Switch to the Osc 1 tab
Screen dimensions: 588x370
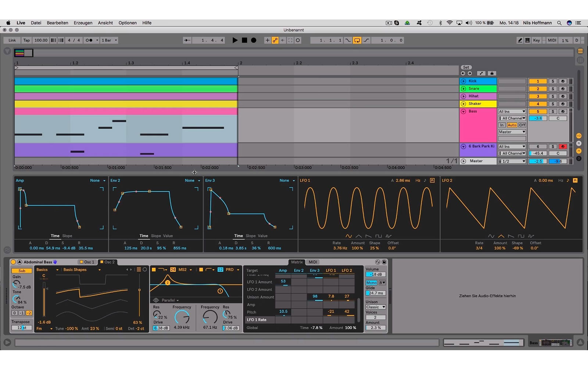point(87,262)
